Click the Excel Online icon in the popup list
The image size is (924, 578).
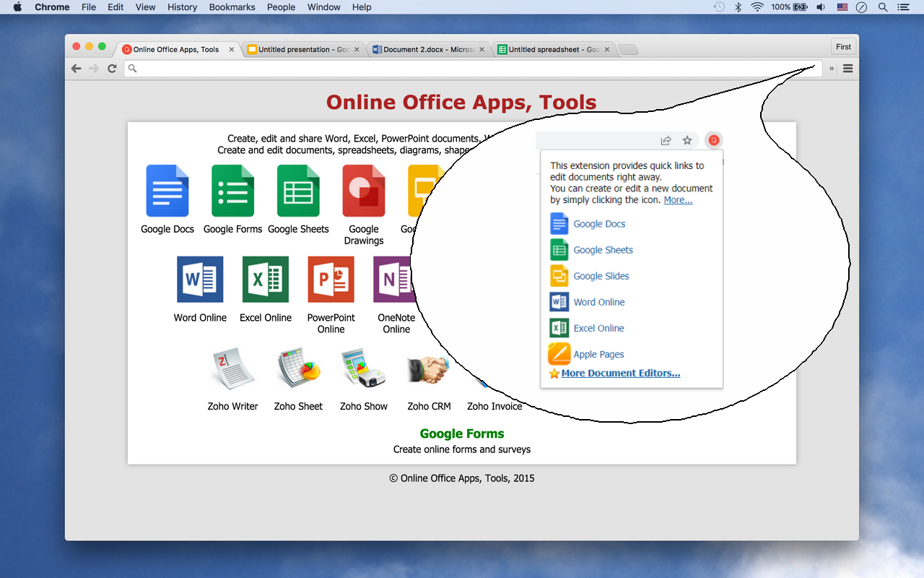(x=559, y=328)
